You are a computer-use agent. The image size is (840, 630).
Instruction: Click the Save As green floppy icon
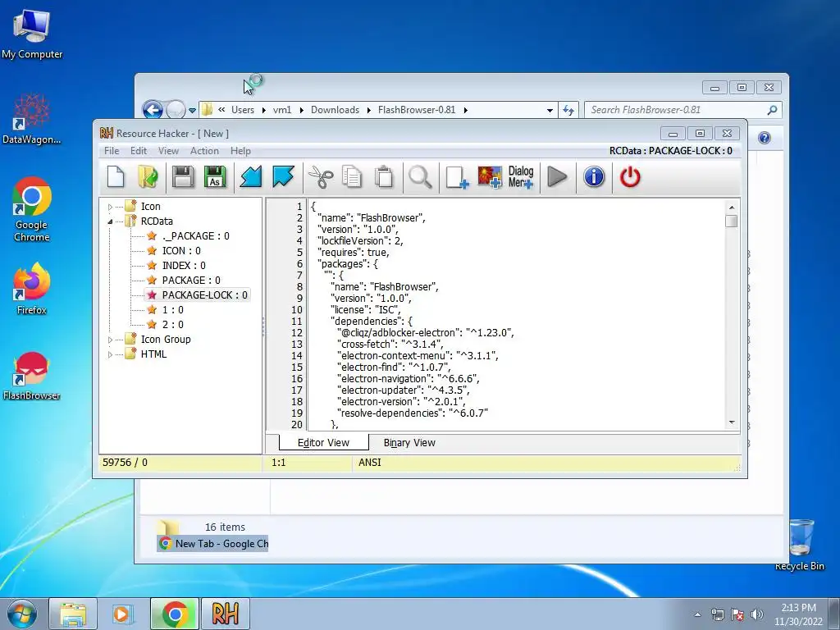pos(215,177)
